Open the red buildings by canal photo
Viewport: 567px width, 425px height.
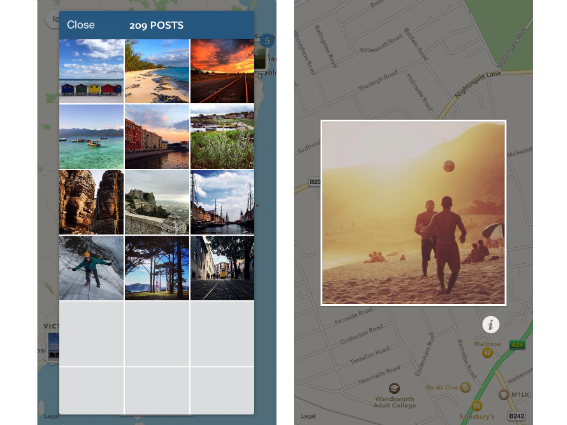(157, 137)
